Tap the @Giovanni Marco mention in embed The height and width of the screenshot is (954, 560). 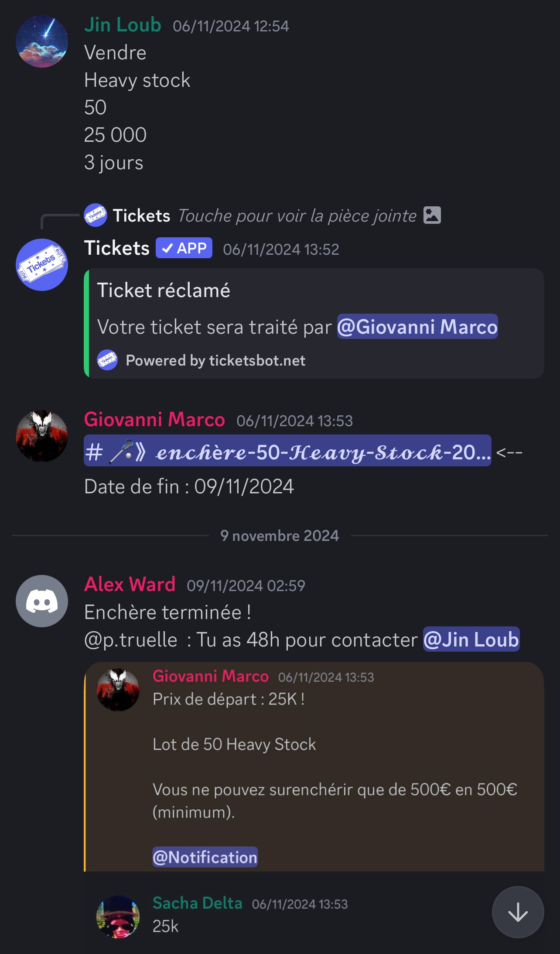click(417, 327)
